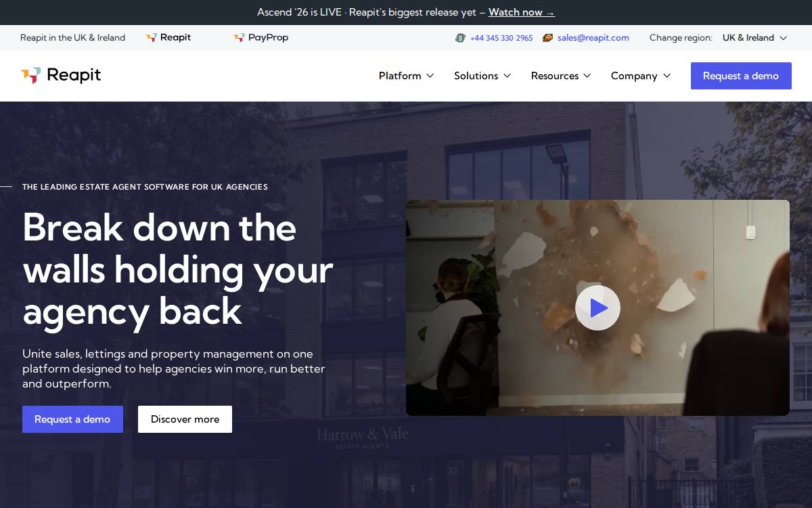
Task: Expand the Solutions menu
Action: [482, 76]
